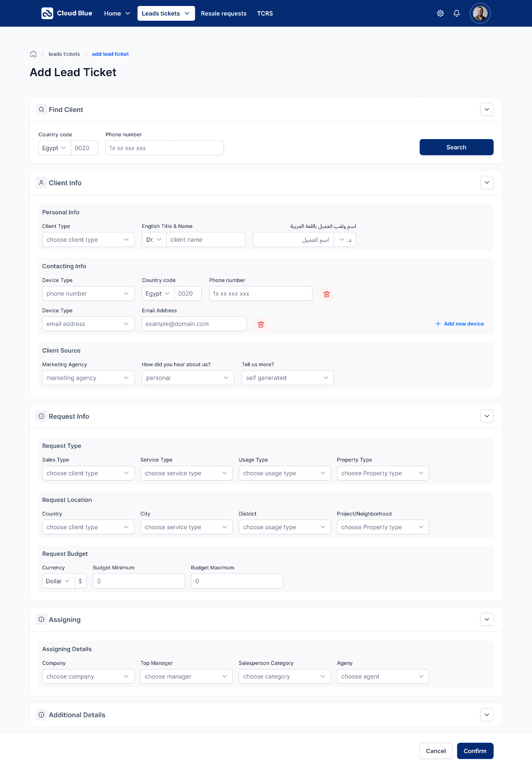Open Project/Neighborhood dropdown
Viewport: 532px width, 765px height.
tap(383, 527)
